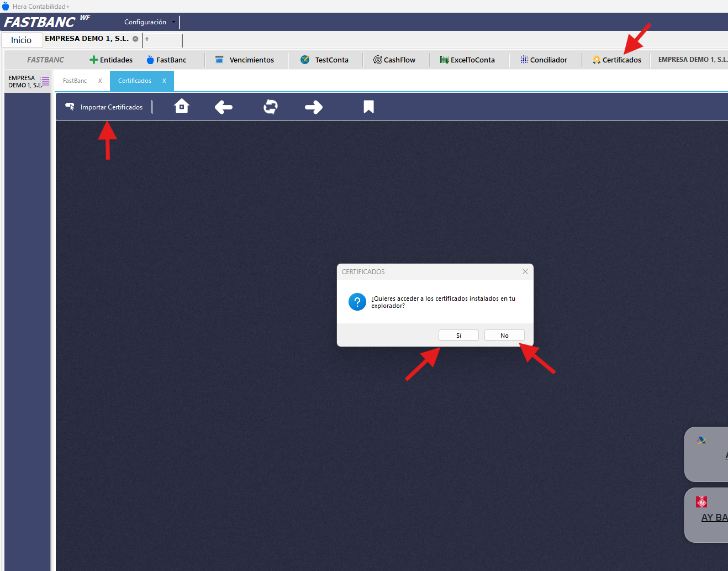Viewport: 728px width, 571px height.
Task: Open the Conciliador module
Action: (544, 60)
